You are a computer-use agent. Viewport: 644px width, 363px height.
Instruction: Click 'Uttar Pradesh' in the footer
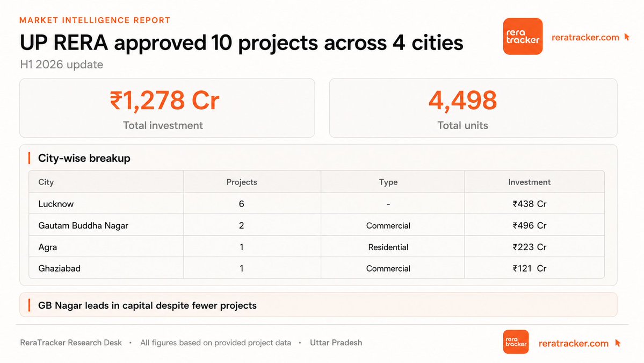tap(336, 343)
